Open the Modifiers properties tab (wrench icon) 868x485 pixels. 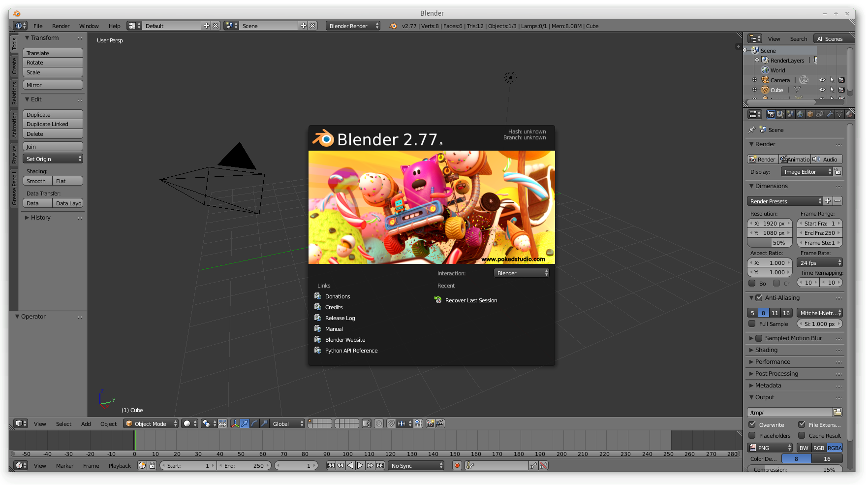830,114
